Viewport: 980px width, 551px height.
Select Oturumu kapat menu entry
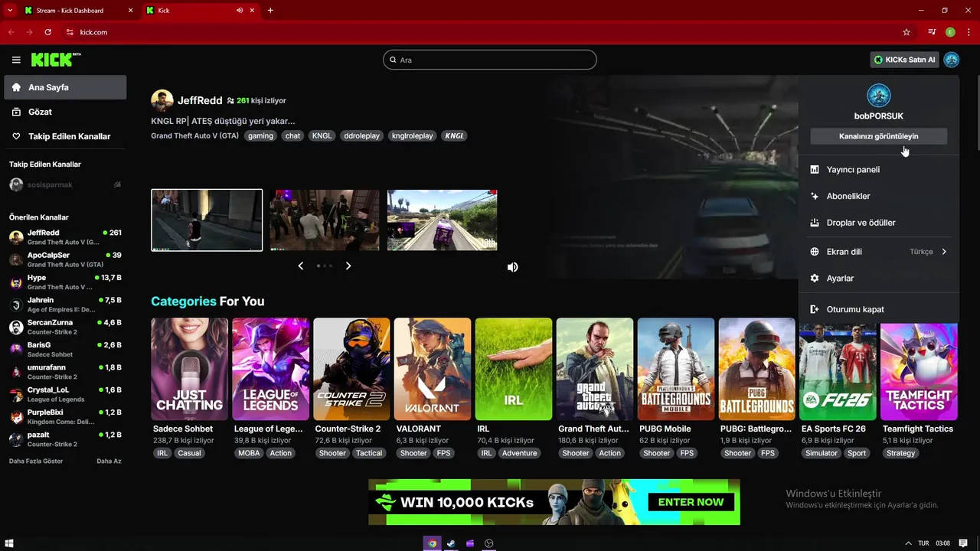point(878,309)
